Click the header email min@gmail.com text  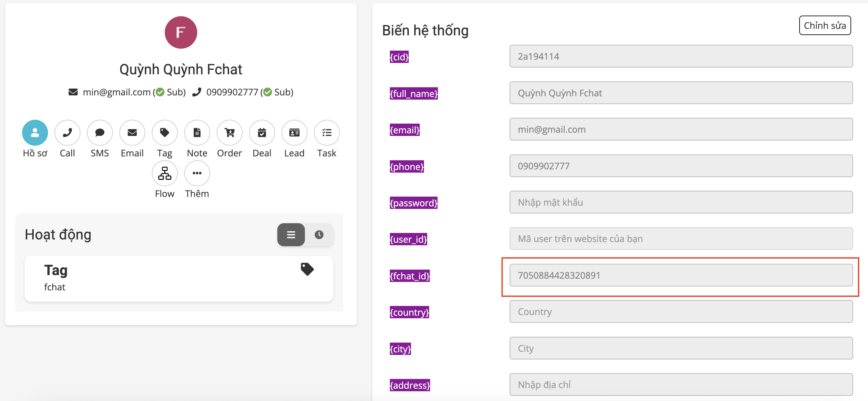coord(116,92)
